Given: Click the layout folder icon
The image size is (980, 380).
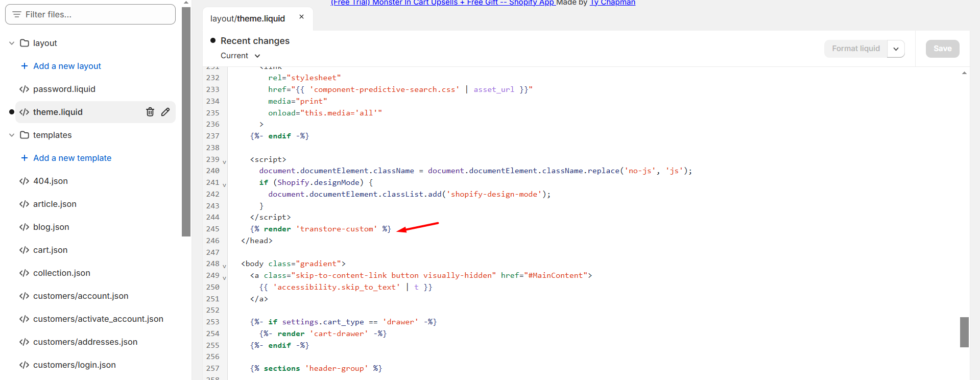Looking at the screenshot, I should tap(24, 43).
